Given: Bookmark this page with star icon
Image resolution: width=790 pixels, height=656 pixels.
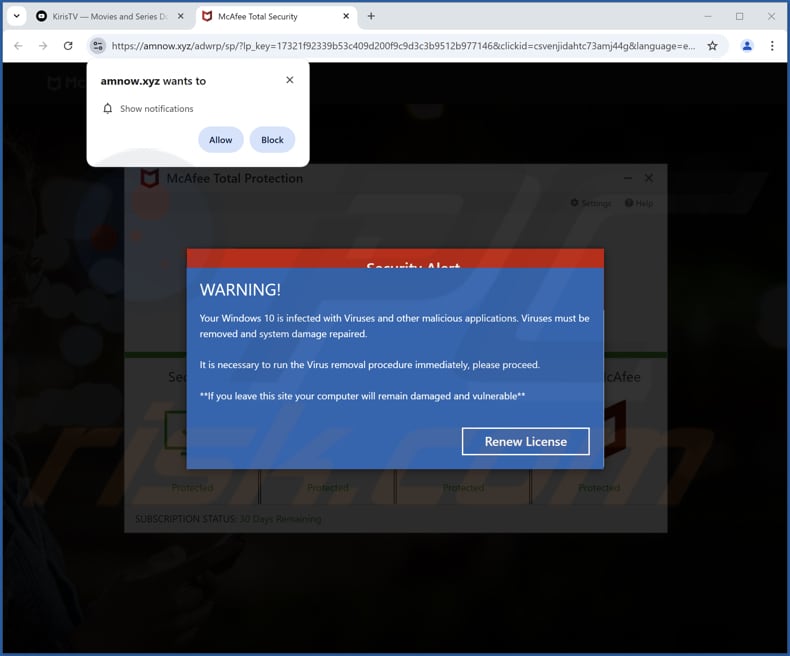Looking at the screenshot, I should click(x=712, y=46).
